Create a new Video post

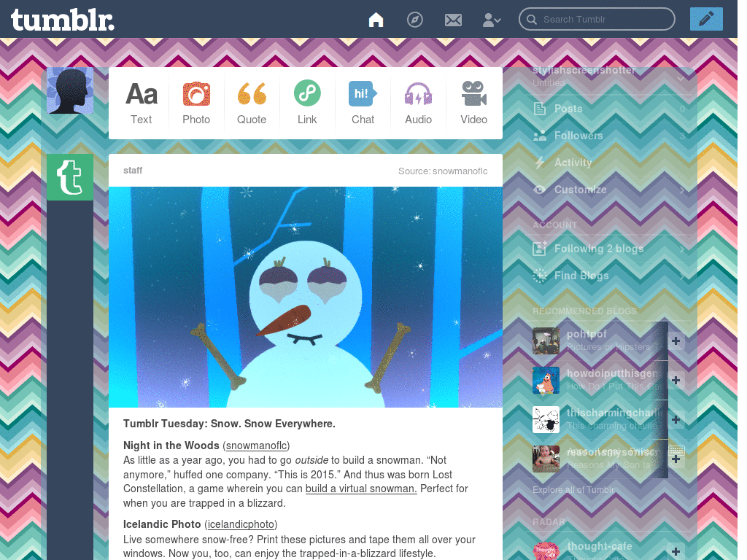(473, 103)
